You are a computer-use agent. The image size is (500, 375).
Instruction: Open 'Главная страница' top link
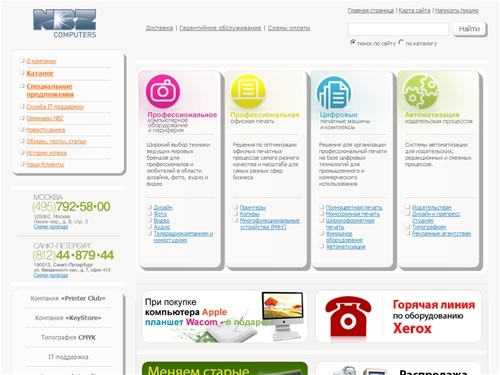click(x=371, y=11)
